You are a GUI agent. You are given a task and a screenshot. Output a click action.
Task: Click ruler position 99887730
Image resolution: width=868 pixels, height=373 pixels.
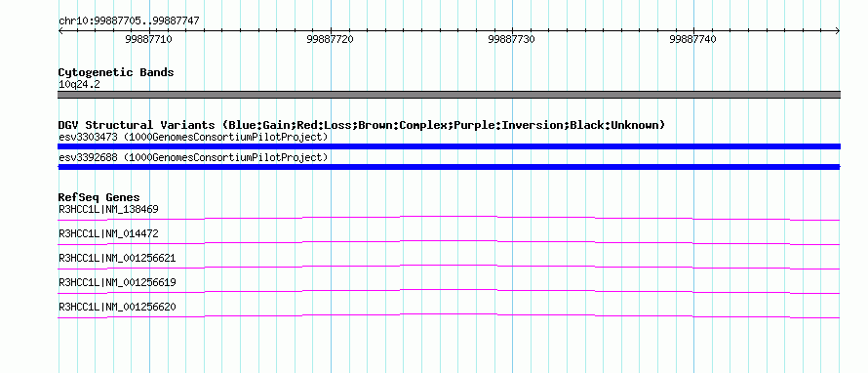511,39
